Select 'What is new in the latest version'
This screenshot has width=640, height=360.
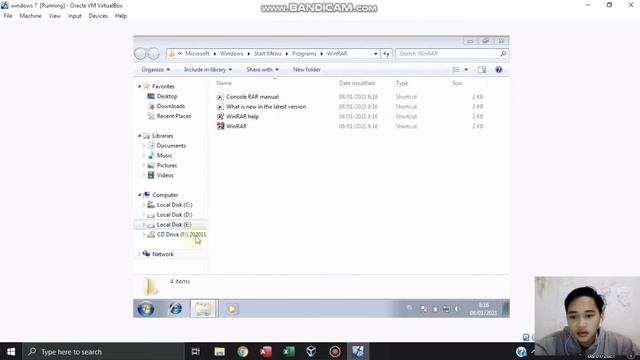tap(266, 107)
